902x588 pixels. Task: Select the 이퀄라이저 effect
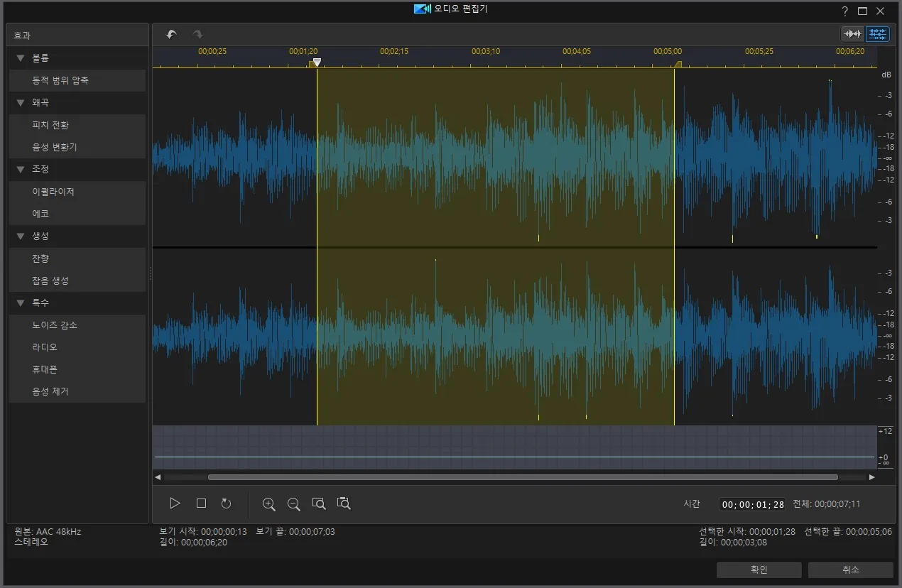point(53,192)
